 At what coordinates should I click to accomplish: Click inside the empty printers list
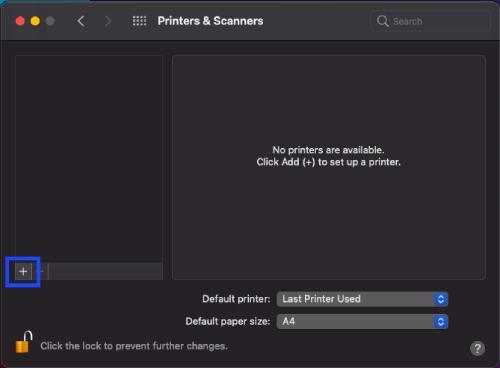tap(89, 159)
